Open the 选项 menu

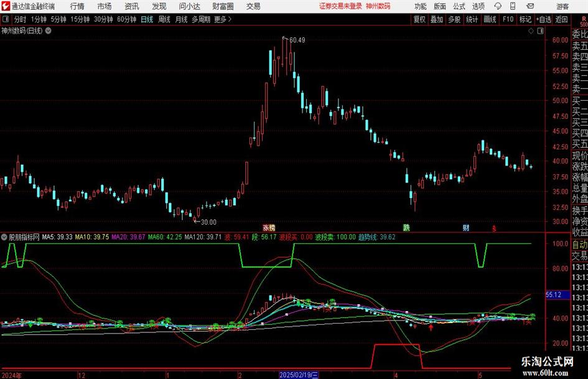(x=478, y=6)
